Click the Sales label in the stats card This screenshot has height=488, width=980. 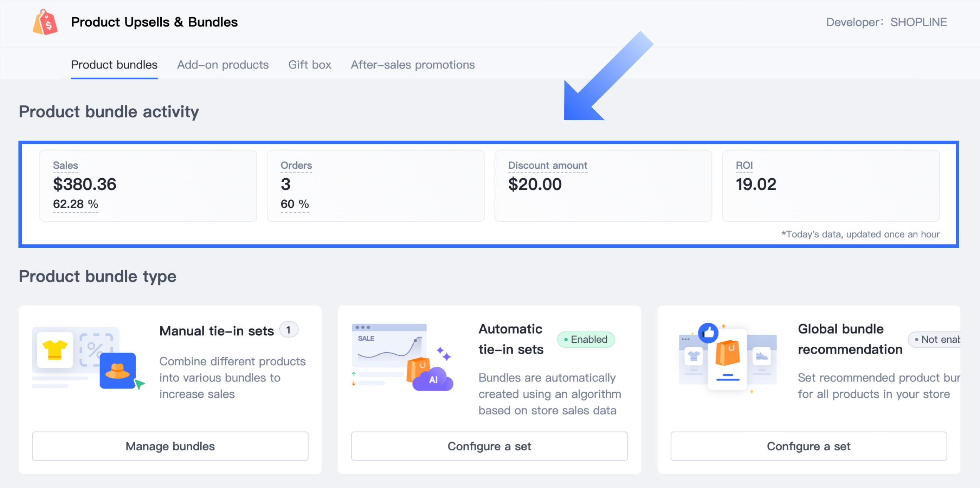65,165
